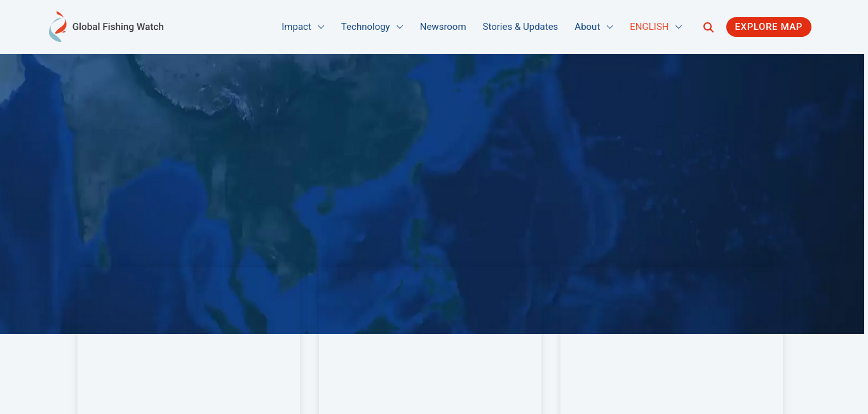
Task: Click the EXPLORE MAP button
Action: (x=769, y=27)
